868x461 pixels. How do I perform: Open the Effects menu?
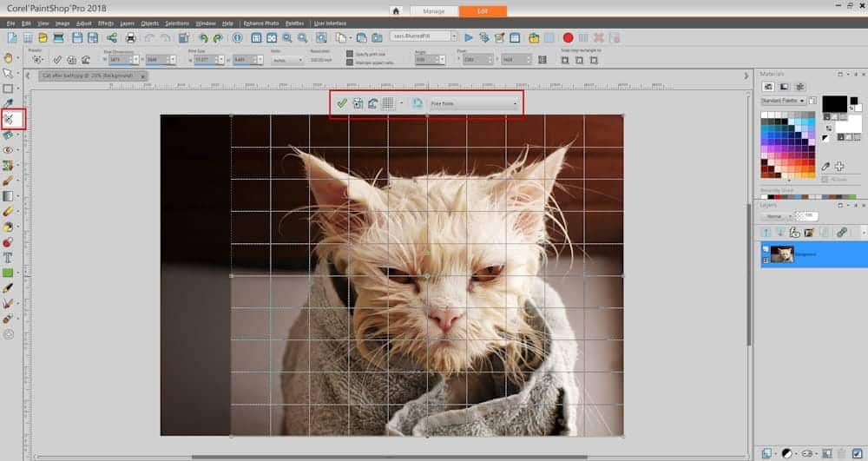105,23
